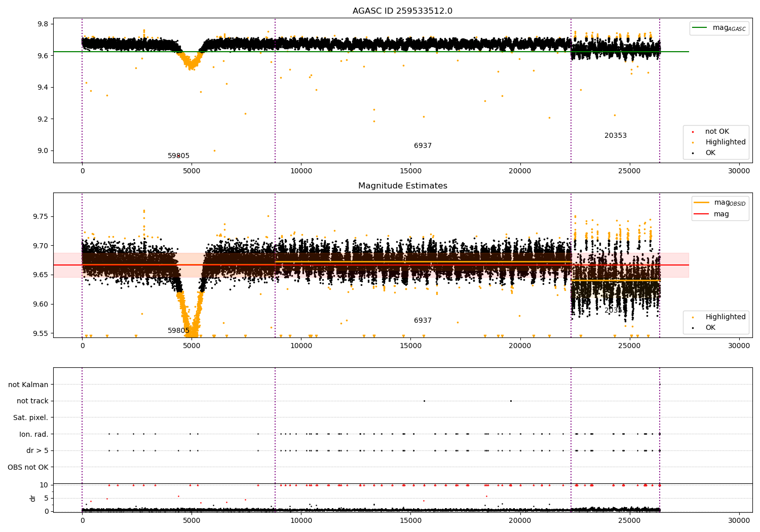This screenshot has height=532, width=760.
Task: Select 20000 x-axis tick of Magnitude Estimates plot
Action: (x=520, y=346)
